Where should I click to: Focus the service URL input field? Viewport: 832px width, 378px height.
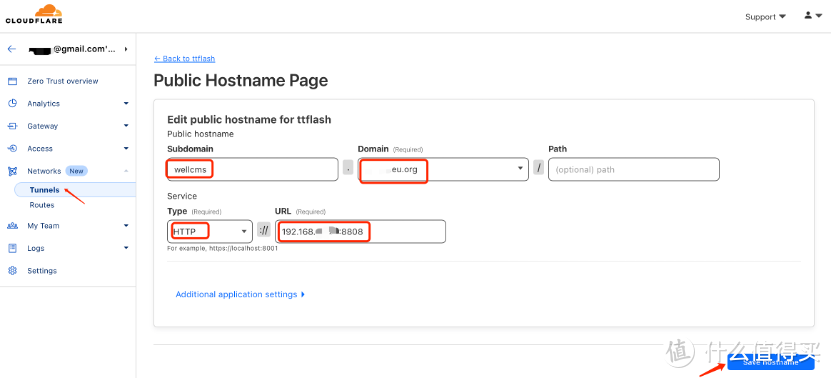360,231
